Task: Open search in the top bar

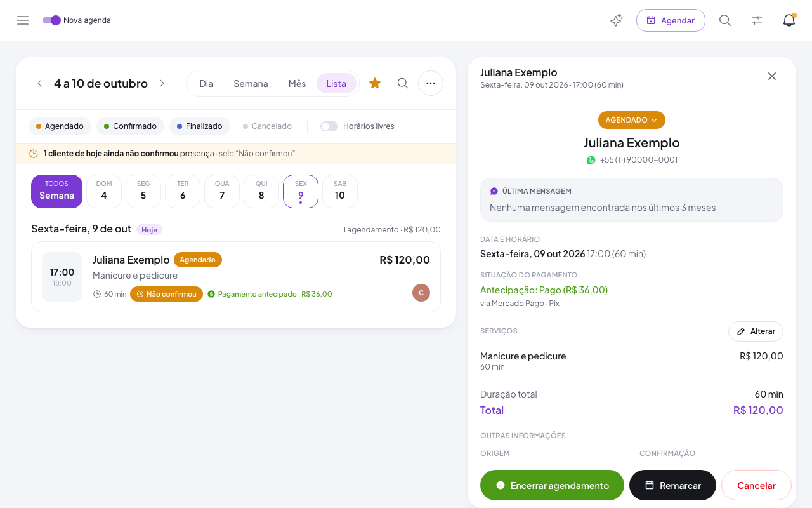Action: click(725, 20)
